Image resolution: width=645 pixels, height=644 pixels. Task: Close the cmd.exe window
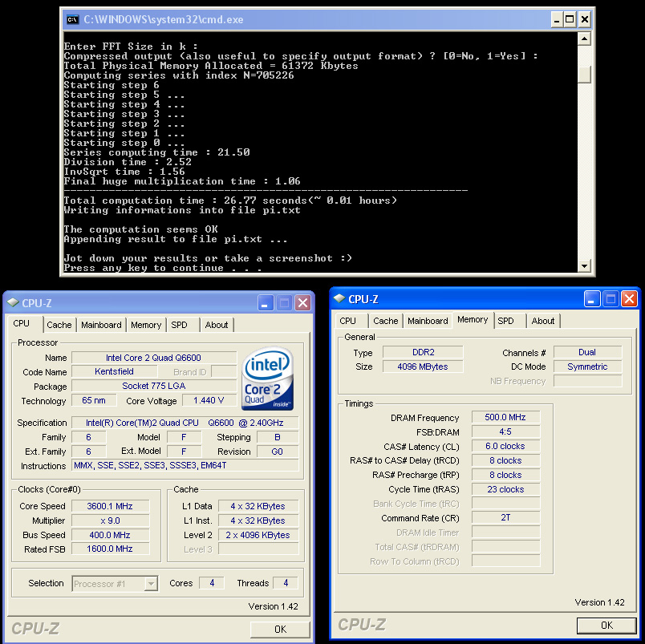(x=585, y=19)
